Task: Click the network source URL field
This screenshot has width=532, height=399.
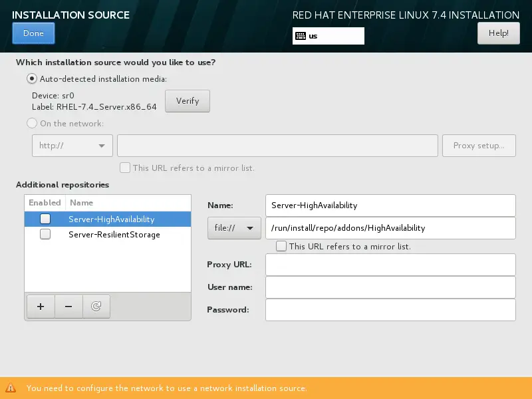Action: [x=277, y=146]
